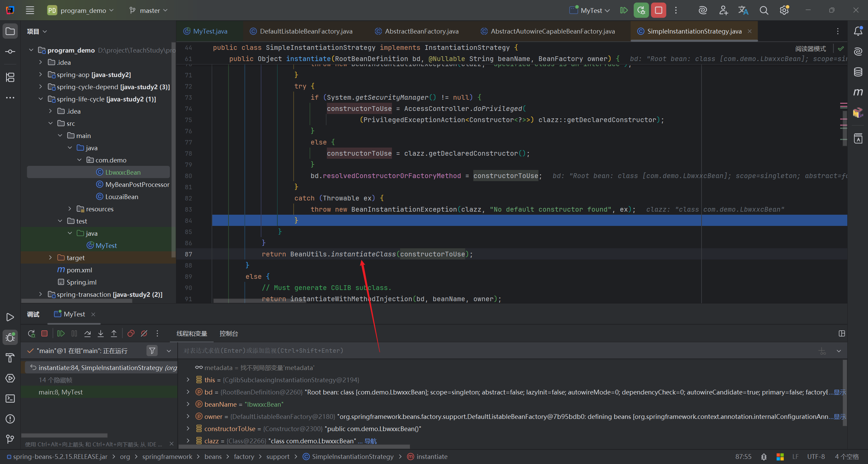Screen dimensions: 868x464
Task: Expand the constructorToUse variable node
Action: click(188, 429)
